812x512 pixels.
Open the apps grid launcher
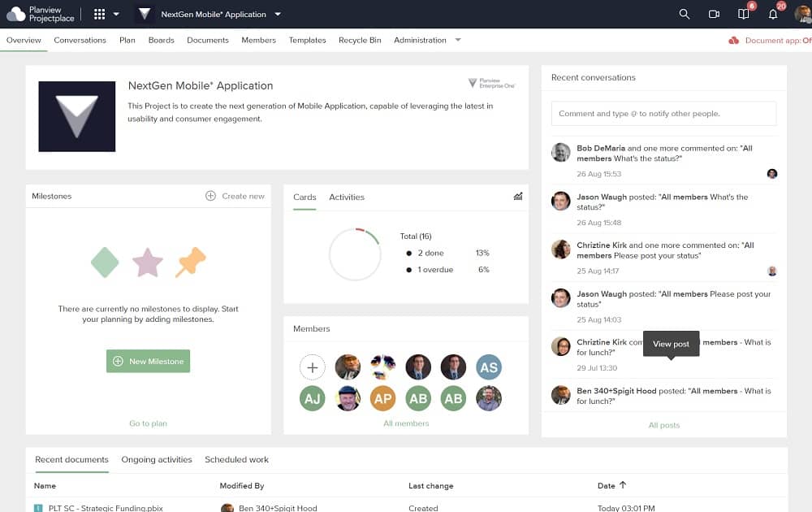[99, 14]
